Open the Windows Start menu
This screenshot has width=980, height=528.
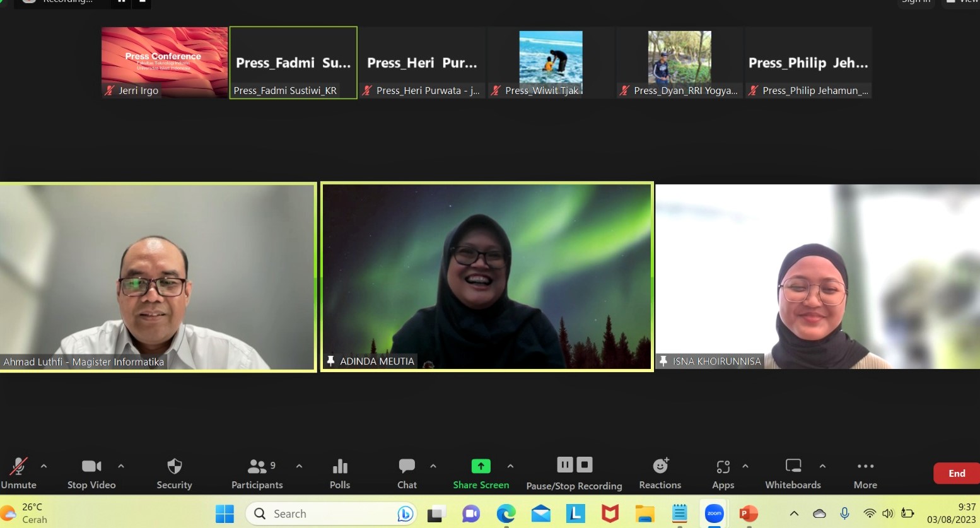click(225, 513)
